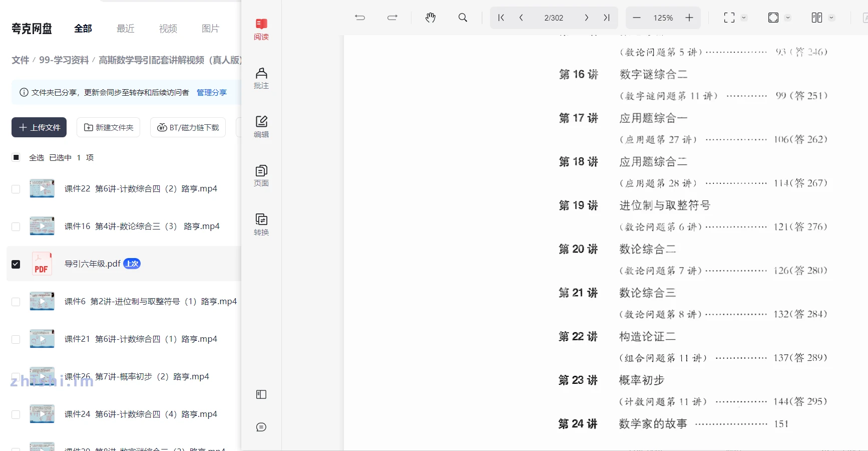Expand the page layout dropdown arrow

click(831, 18)
